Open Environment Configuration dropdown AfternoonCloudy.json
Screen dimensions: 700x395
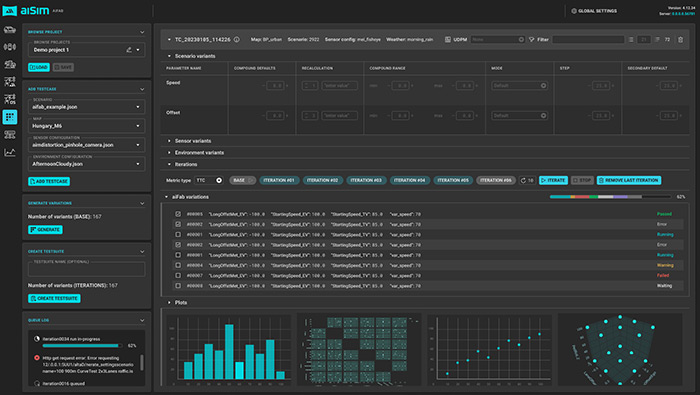(87, 164)
